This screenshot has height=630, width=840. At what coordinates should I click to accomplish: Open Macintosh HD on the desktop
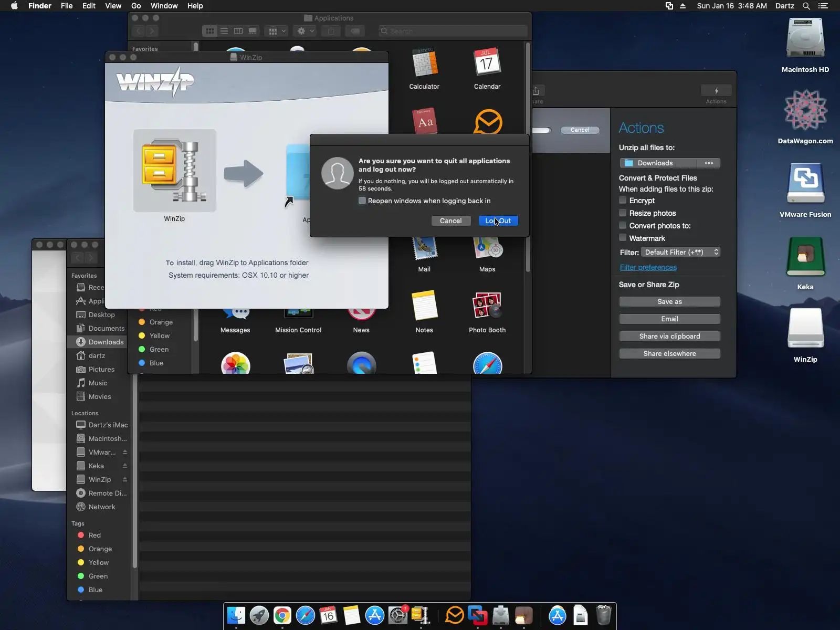tap(805, 39)
